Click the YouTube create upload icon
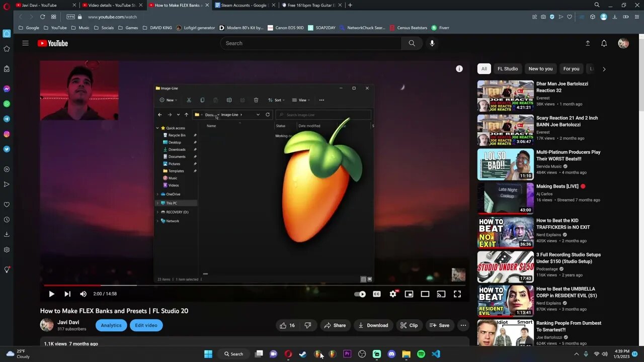Screen dimensions: 644x362 [587, 43]
